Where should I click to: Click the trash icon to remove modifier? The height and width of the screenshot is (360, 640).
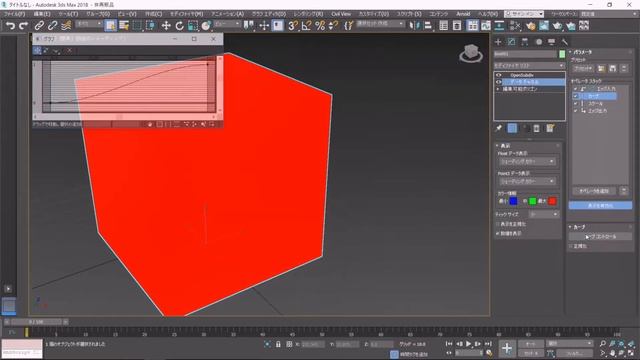pyautogui.click(x=537, y=129)
